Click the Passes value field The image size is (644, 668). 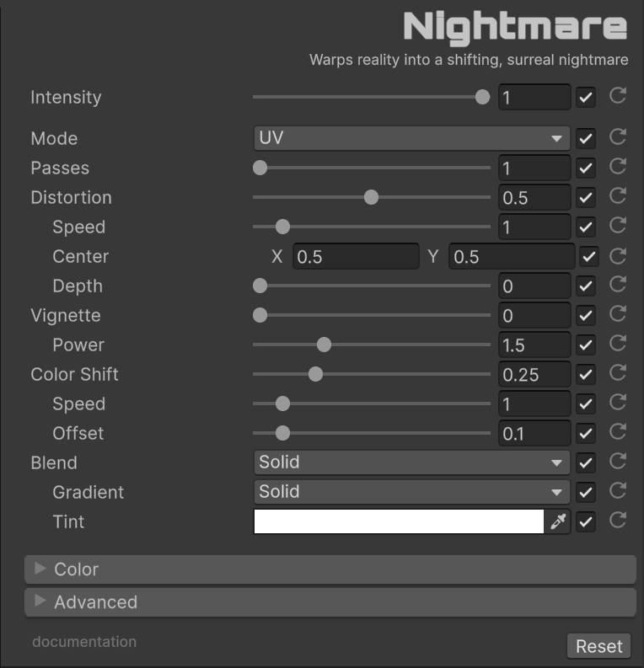534,168
